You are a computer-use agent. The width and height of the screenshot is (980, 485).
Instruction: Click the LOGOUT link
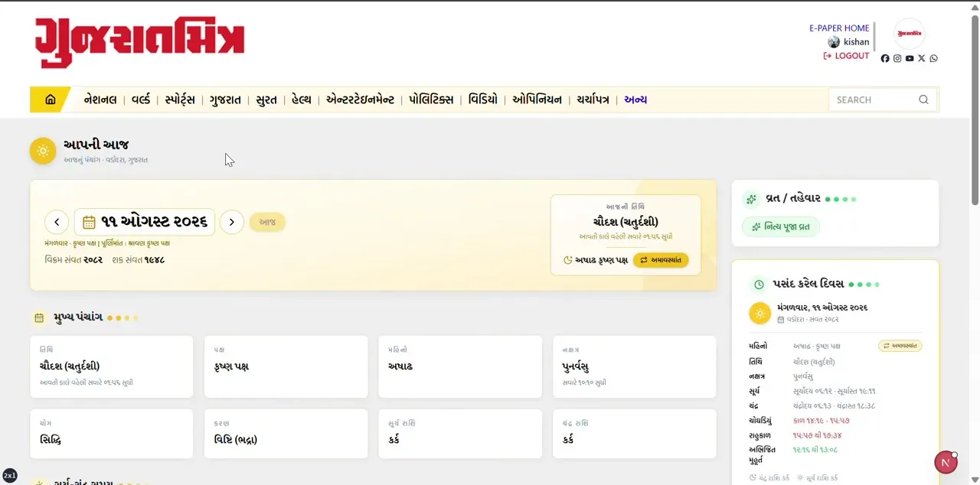(846, 56)
